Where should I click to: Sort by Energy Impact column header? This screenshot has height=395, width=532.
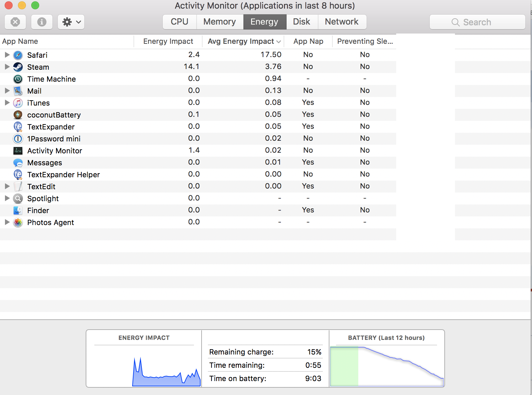pyautogui.click(x=168, y=41)
